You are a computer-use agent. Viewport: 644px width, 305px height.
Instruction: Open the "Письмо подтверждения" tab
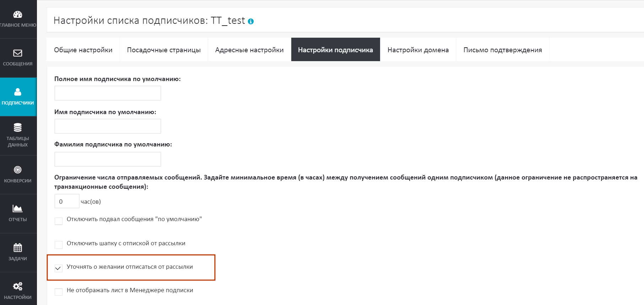(503, 50)
